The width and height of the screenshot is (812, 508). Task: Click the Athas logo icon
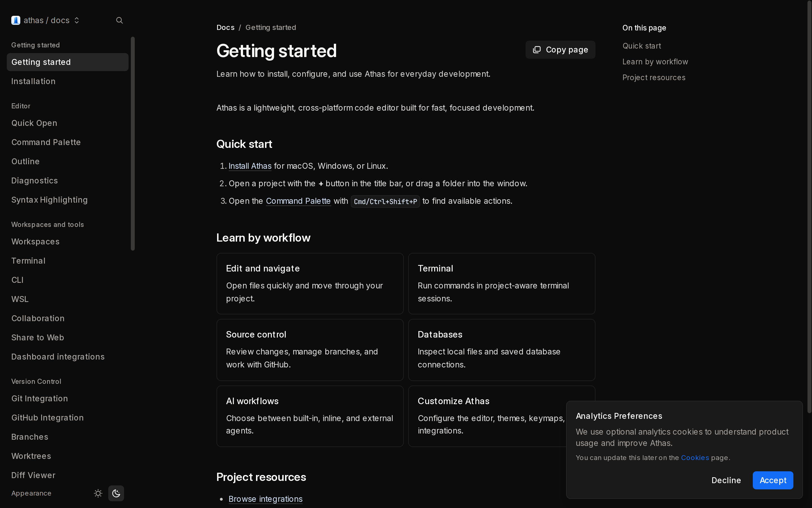[16, 21]
